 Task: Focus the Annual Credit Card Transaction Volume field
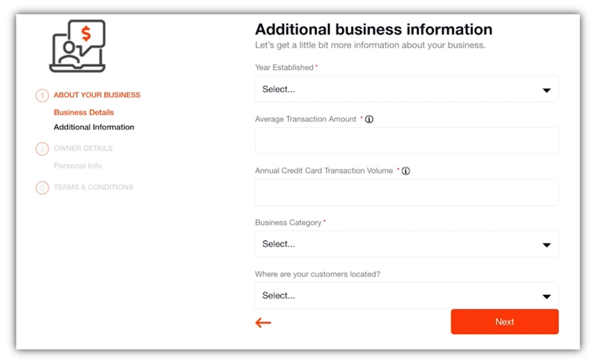tap(407, 192)
